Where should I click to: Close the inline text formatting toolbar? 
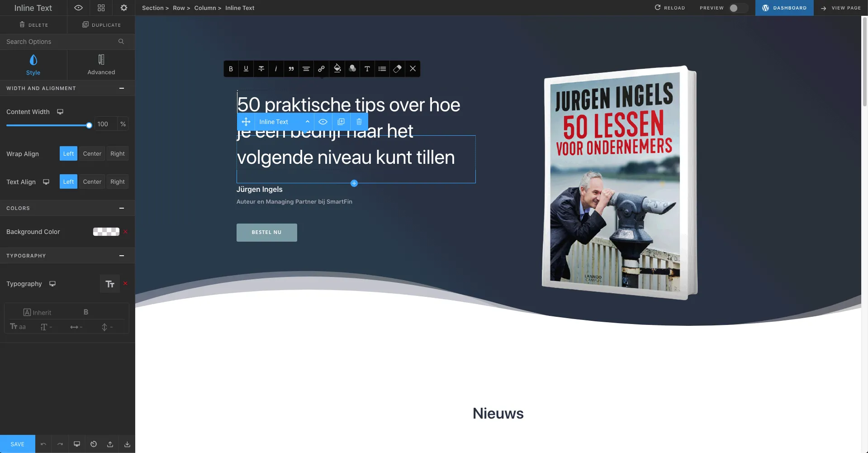click(x=413, y=69)
